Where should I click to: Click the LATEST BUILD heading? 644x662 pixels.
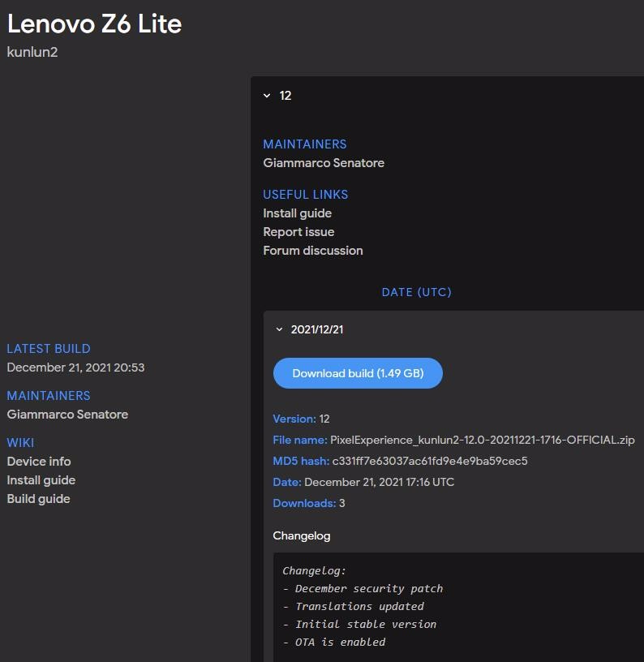pyautogui.click(x=49, y=349)
